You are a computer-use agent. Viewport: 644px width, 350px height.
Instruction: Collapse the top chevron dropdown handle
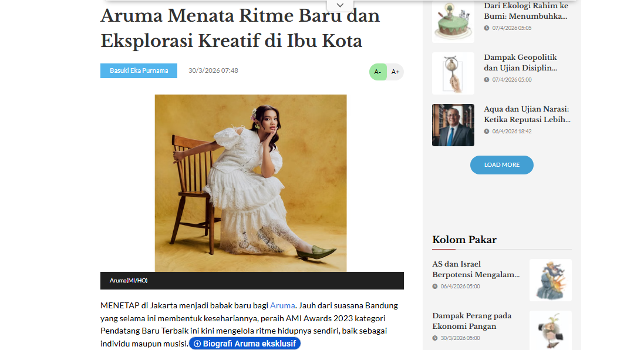(x=340, y=5)
